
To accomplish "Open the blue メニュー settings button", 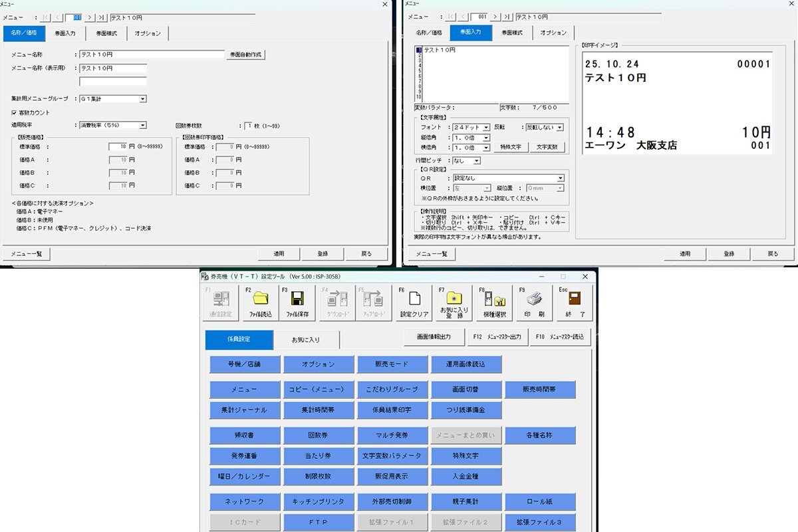I will point(244,389).
